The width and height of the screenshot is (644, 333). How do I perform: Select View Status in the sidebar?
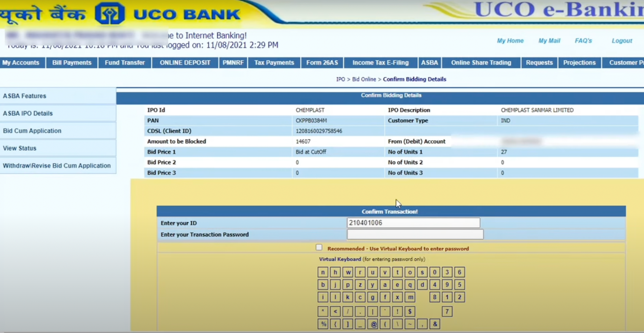point(19,148)
